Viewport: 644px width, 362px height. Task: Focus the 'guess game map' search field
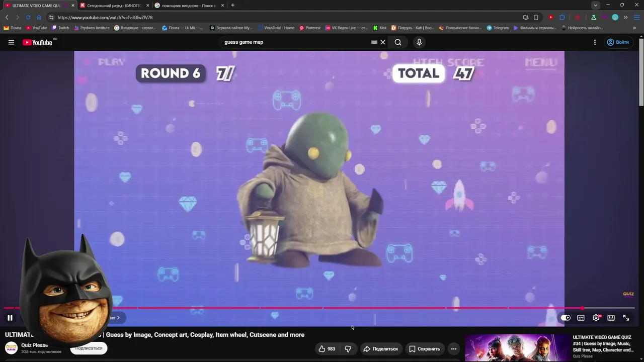297,42
